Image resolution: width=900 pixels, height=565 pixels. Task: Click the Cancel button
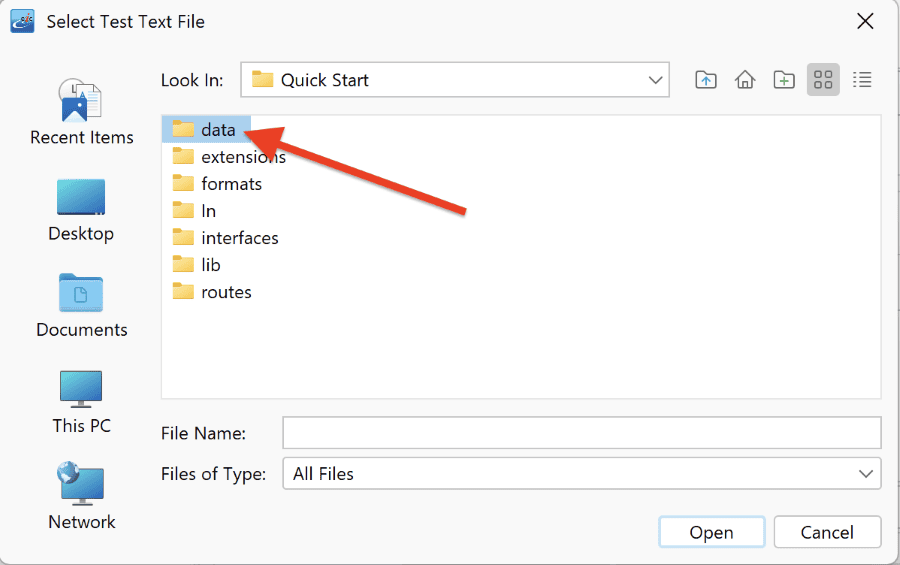827,532
